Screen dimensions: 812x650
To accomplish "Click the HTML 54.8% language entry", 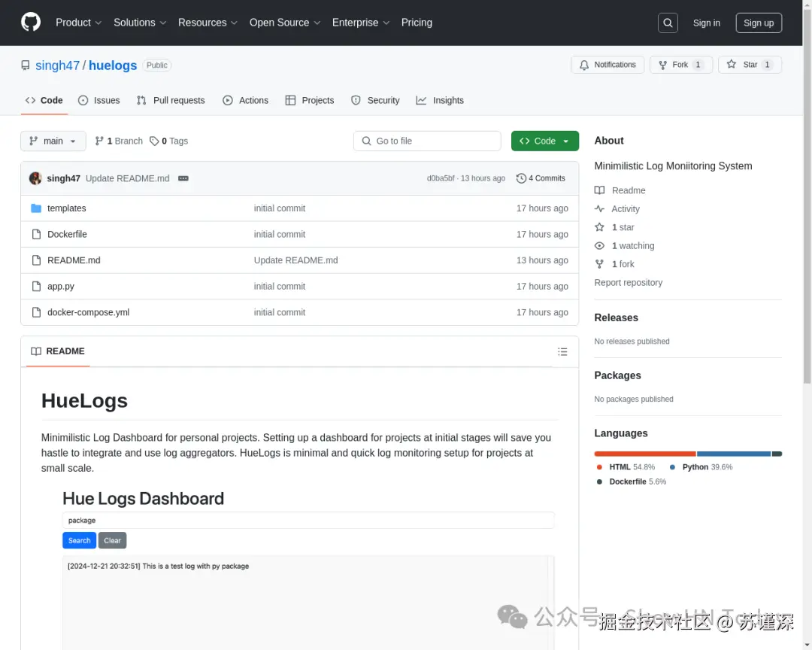I will [x=626, y=467].
